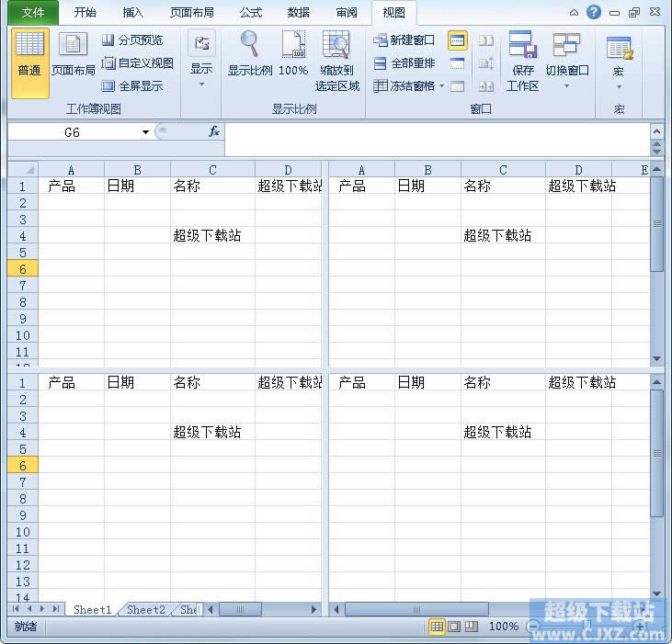Toggle the highlighted Split window button
This screenshot has height=644, width=672.
457,40
